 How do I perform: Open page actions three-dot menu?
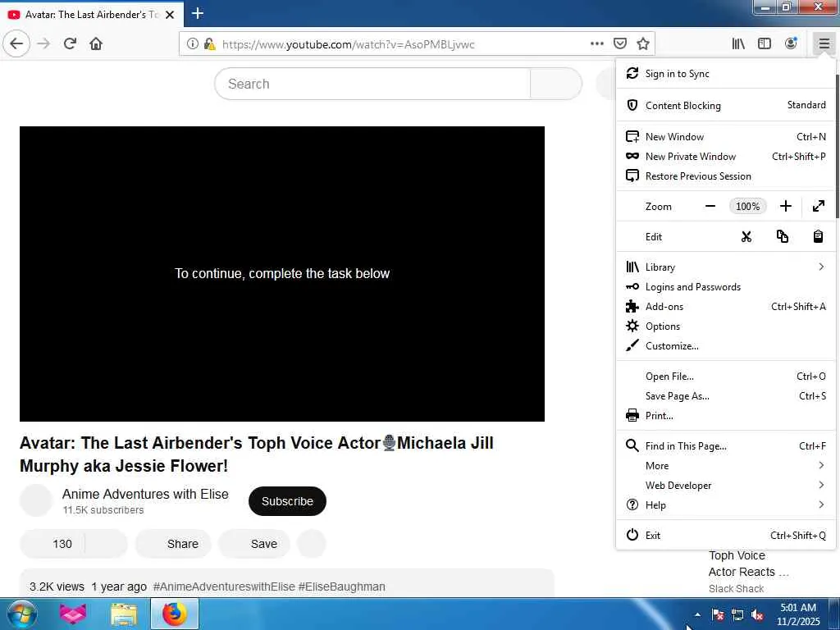597,44
